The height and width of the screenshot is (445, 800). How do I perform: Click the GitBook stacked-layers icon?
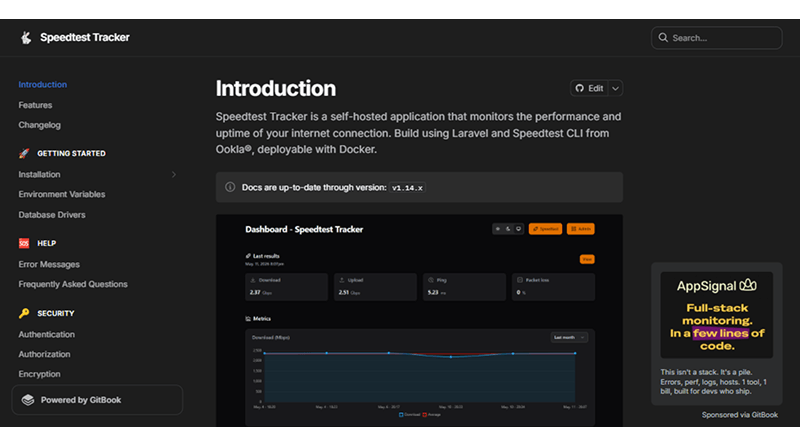point(28,400)
